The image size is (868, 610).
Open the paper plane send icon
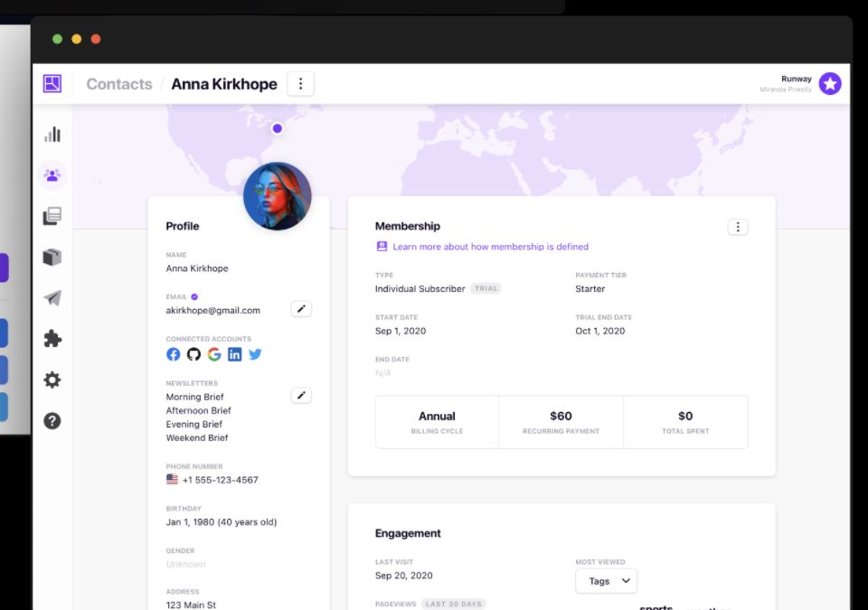(52, 298)
